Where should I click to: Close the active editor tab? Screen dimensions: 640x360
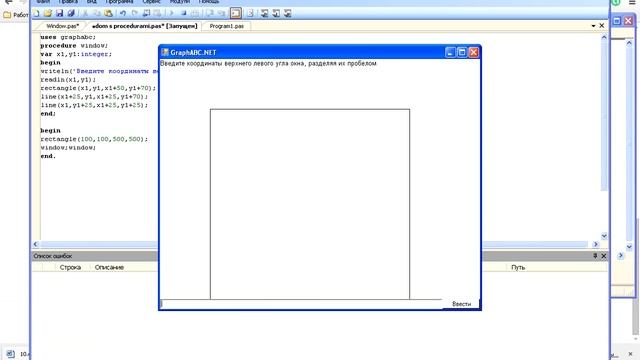[x=602, y=26]
